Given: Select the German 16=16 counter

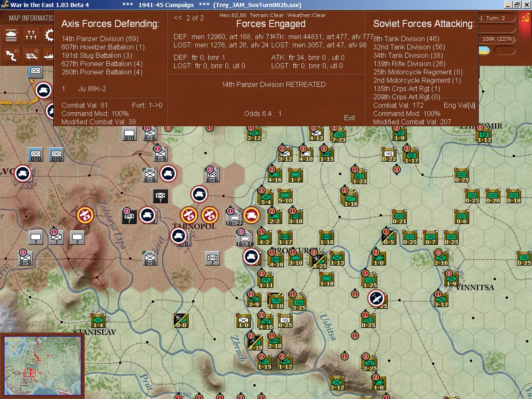Looking at the screenshot, I should point(245,239).
